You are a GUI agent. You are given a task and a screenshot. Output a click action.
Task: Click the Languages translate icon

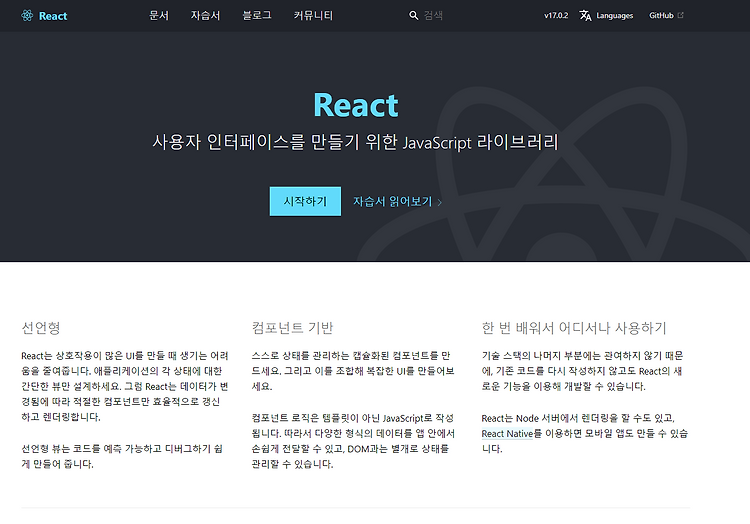tap(585, 15)
